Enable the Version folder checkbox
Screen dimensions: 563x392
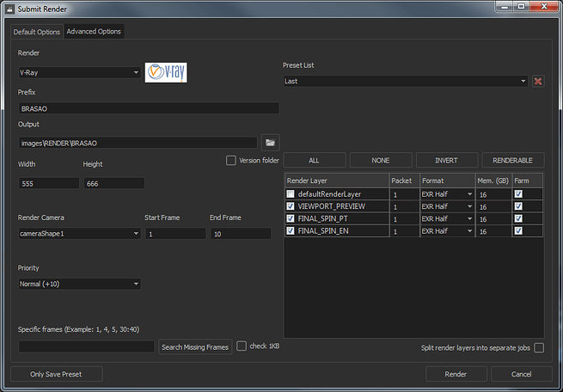click(x=230, y=160)
